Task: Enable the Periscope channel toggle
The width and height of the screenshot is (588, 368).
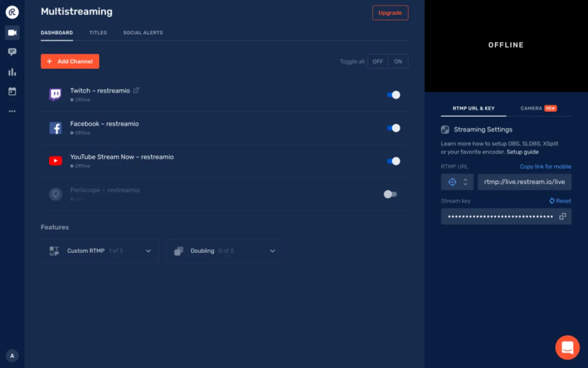Action: (x=391, y=194)
